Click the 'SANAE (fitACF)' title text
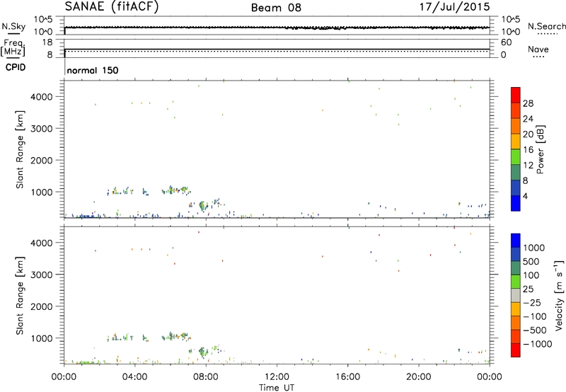 coord(112,6)
